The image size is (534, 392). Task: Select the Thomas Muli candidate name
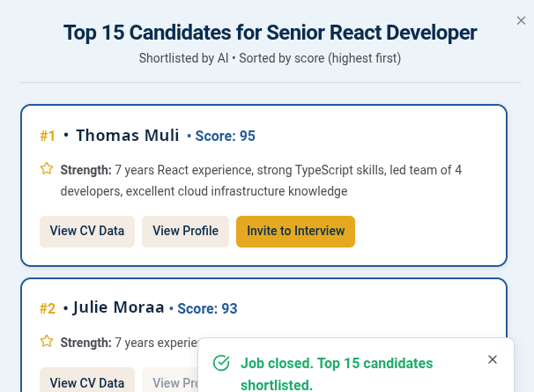[128, 136]
